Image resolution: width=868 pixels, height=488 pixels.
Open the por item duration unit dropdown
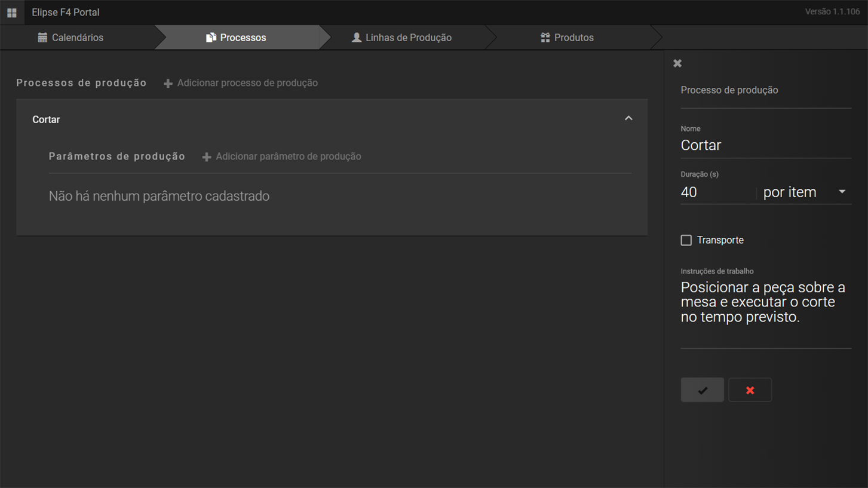tap(805, 192)
